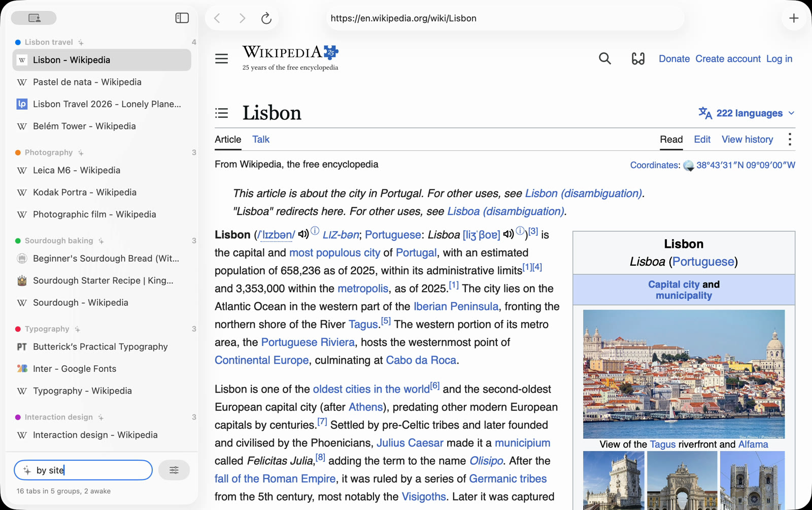Image resolution: width=812 pixels, height=510 pixels.
Task: Collapse the Typography tab group
Action: coord(47,329)
